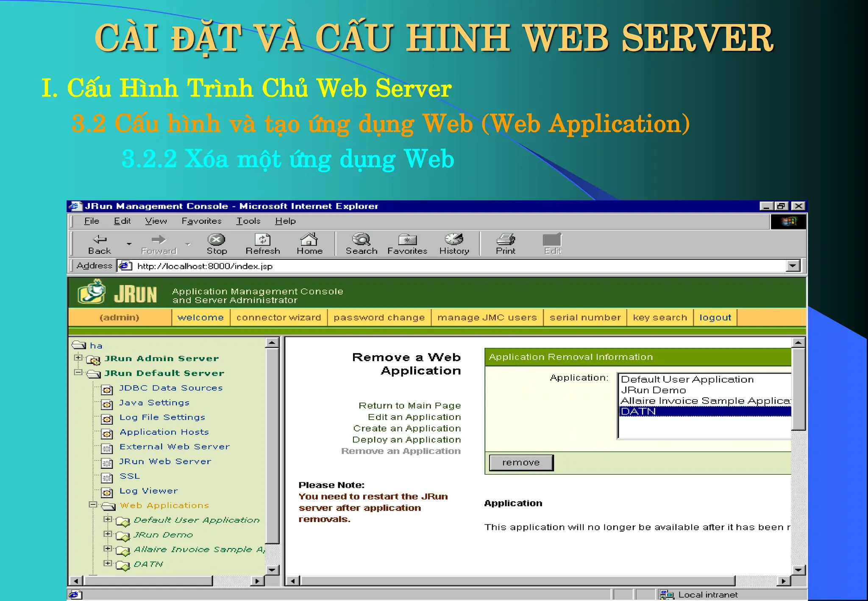Click the page icon in address bar

pyautogui.click(x=125, y=266)
